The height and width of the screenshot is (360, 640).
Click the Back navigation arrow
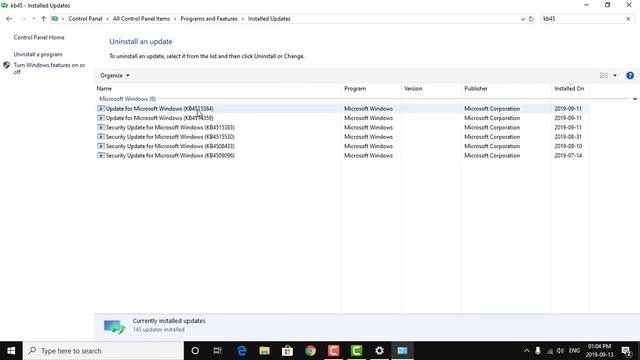(x=9, y=19)
